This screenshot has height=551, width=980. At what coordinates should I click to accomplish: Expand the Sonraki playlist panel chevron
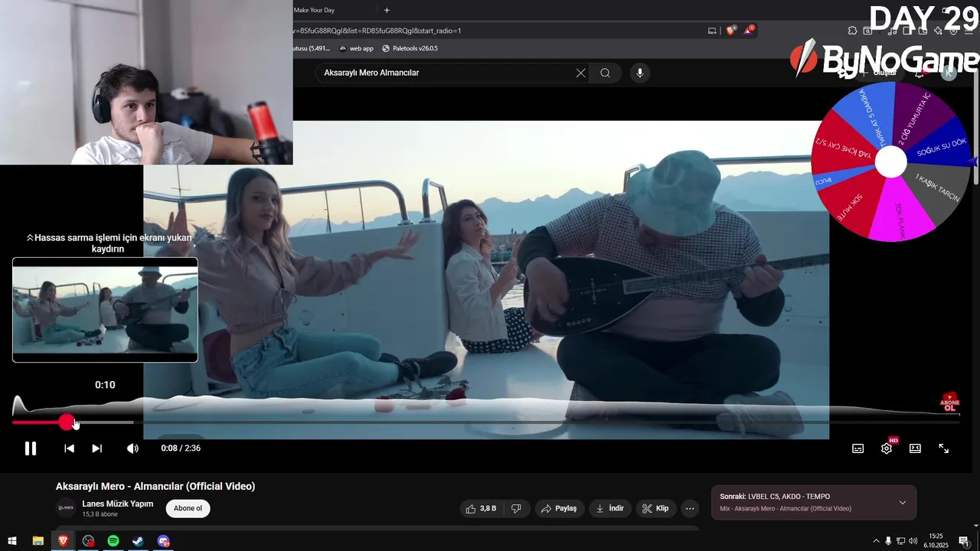(x=903, y=503)
